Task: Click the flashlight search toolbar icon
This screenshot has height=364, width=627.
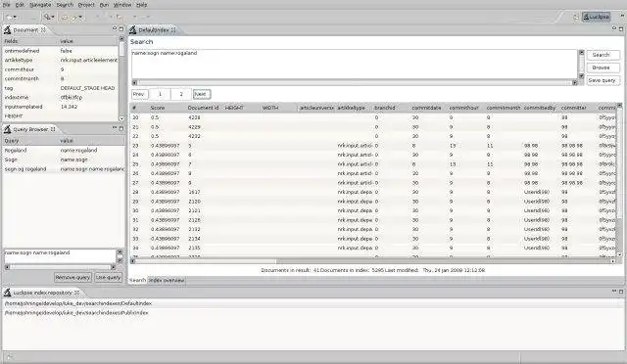Action: coord(47,17)
